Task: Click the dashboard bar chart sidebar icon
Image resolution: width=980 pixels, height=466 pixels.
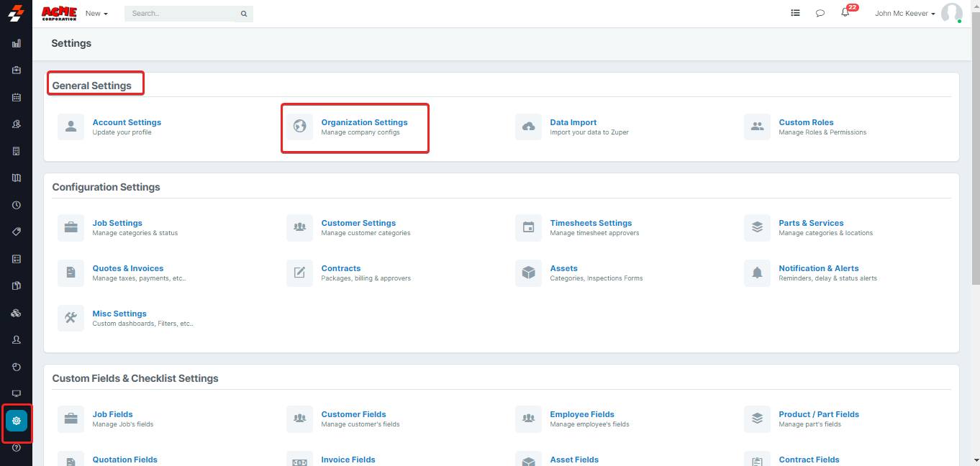Action: tap(17, 43)
